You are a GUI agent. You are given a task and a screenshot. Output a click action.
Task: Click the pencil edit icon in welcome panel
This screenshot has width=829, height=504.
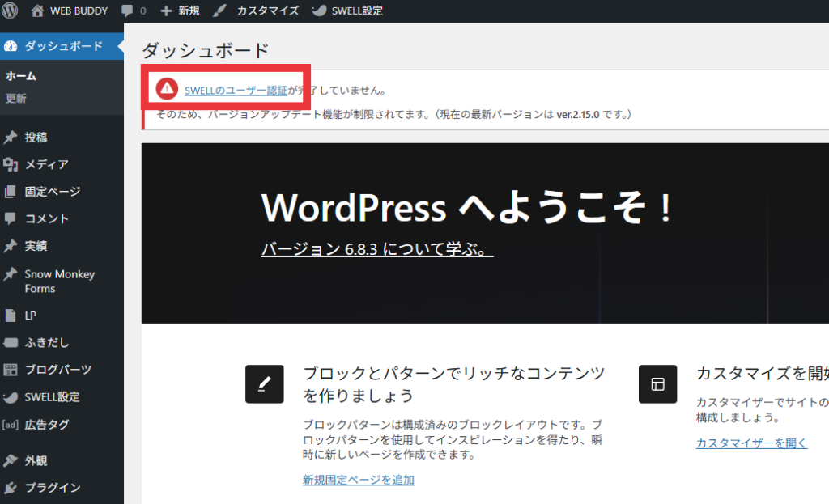coord(264,384)
